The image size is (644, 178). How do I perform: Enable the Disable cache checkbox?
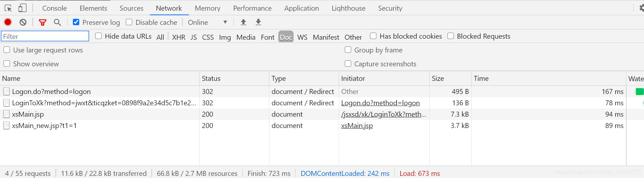(129, 22)
